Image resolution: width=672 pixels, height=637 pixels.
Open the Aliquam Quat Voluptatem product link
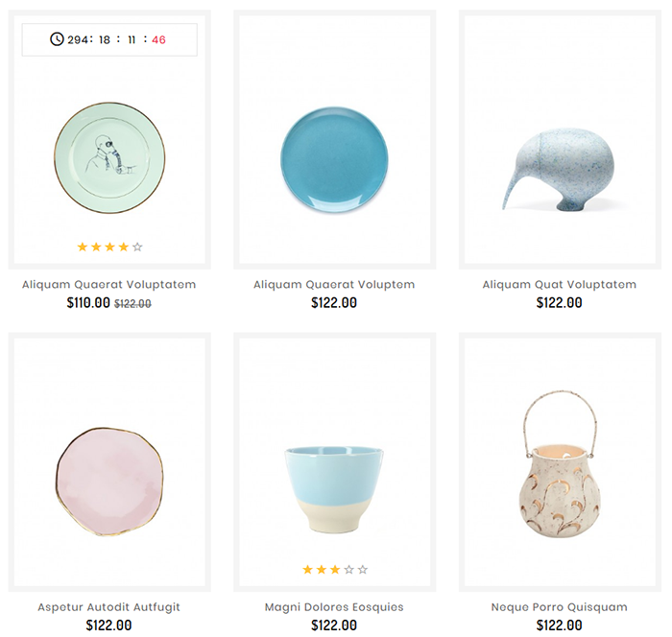click(x=560, y=285)
